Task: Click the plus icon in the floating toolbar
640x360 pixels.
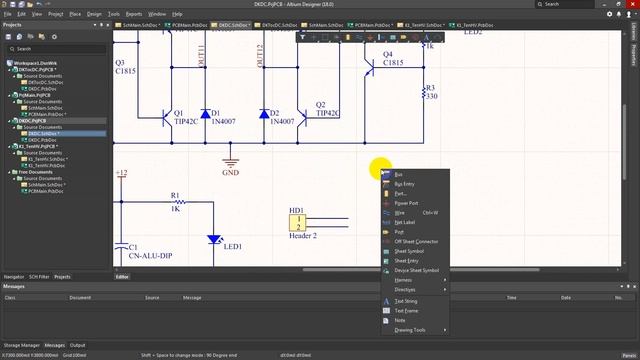Action: (x=314, y=37)
